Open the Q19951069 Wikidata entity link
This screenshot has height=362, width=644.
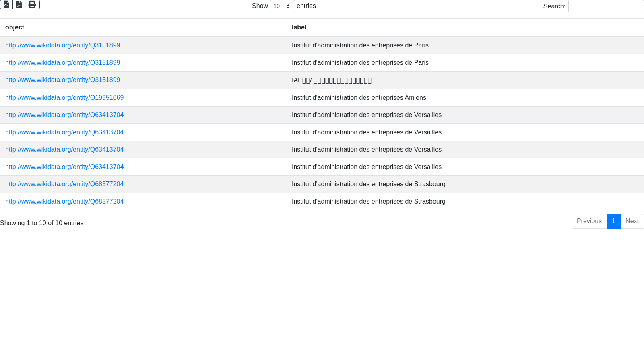64,98
